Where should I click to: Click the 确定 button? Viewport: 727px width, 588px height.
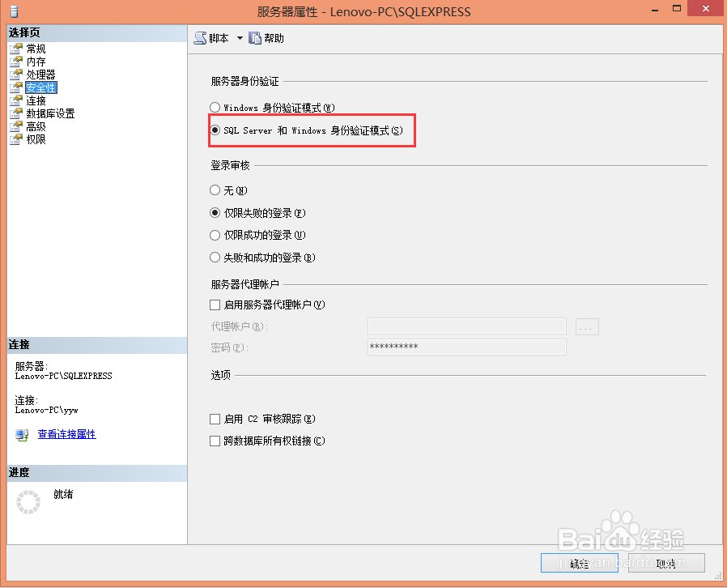578,563
